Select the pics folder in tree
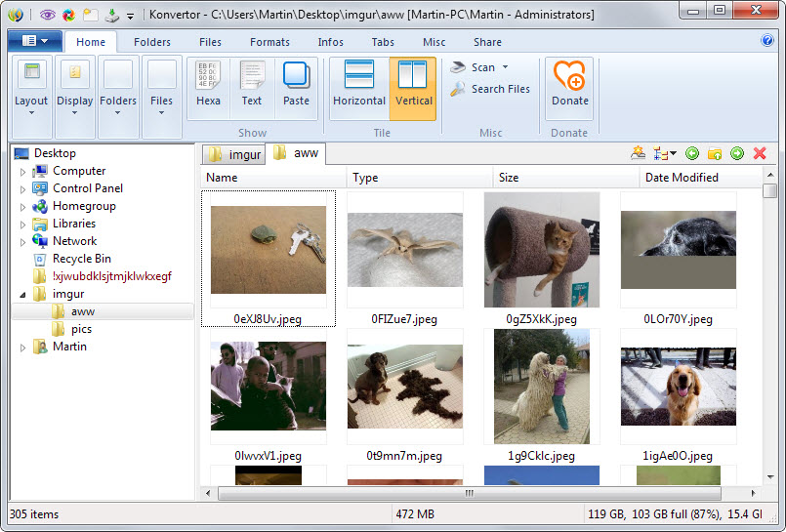 click(x=81, y=329)
